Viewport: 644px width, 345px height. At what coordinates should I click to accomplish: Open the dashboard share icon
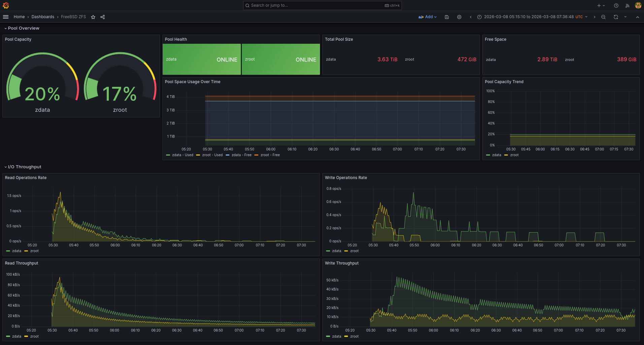(x=102, y=17)
